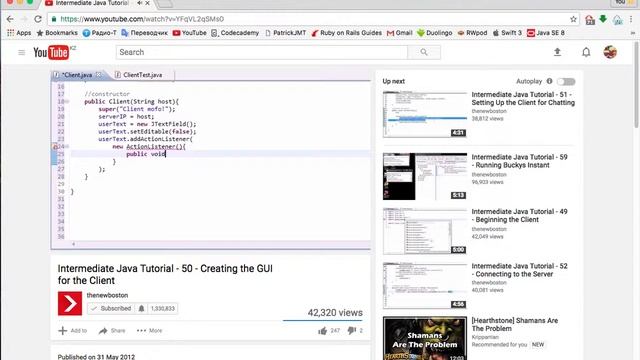Click the Kripparrian channel name

(x=484, y=337)
